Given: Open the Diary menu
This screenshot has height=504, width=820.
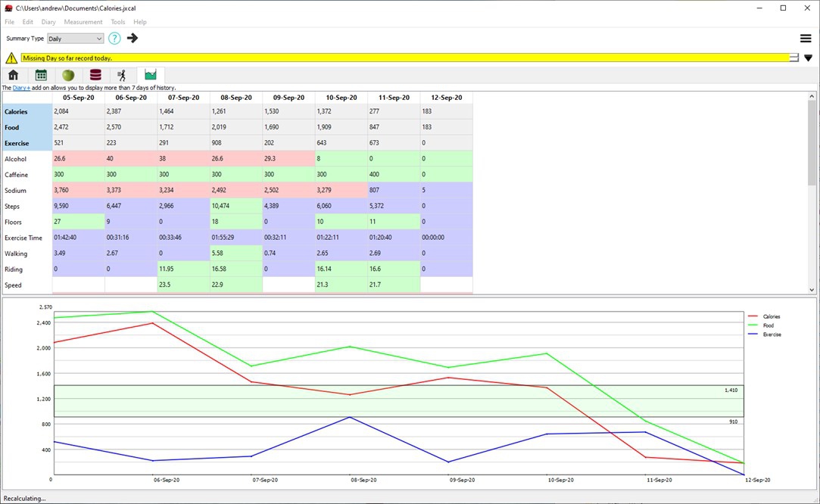Looking at the screenshot, I should (x=48, y=22).
